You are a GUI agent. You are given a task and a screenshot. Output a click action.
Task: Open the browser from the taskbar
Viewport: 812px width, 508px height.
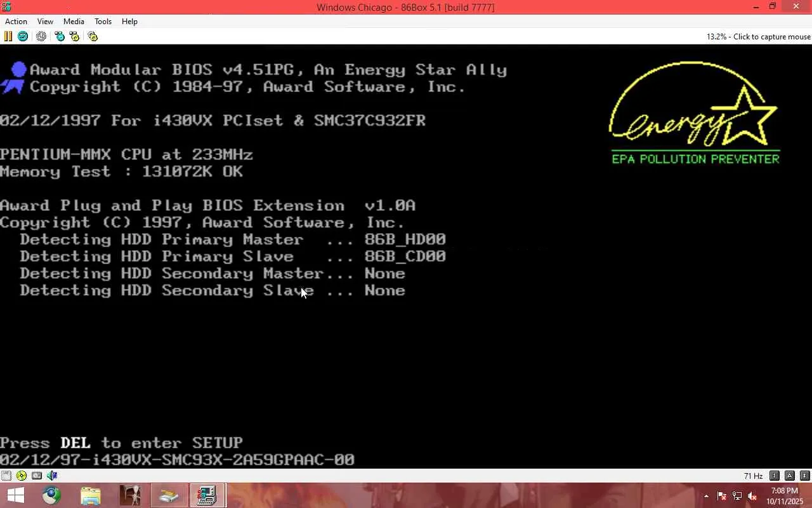click(x=52, y=495)
